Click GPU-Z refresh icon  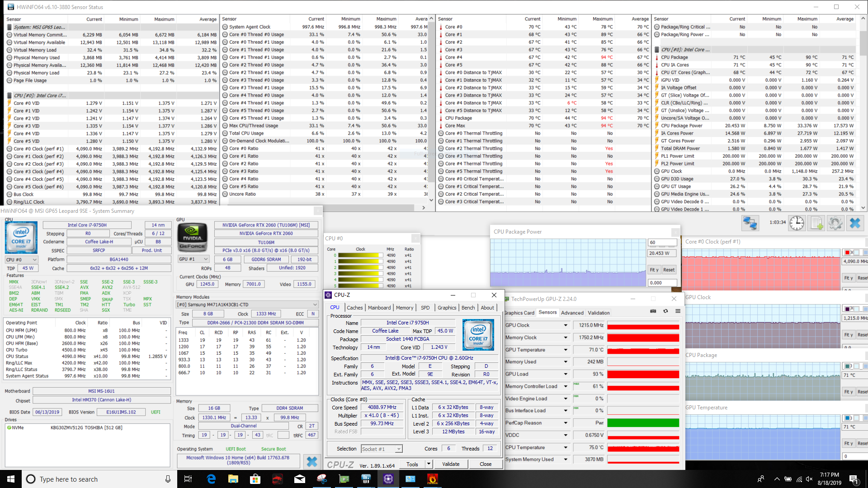(x=665, y=311)
